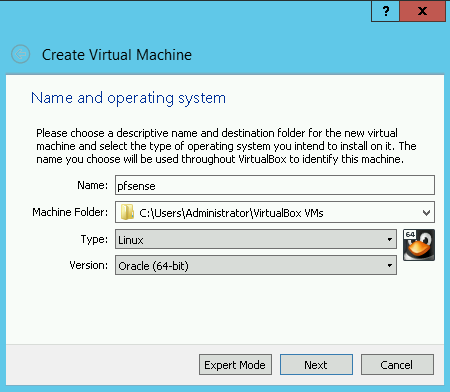Viewport: 450px width, 392px height.
Task: Click the descriptive paragraph starting 'Please choose'
Action: (226, 146)
